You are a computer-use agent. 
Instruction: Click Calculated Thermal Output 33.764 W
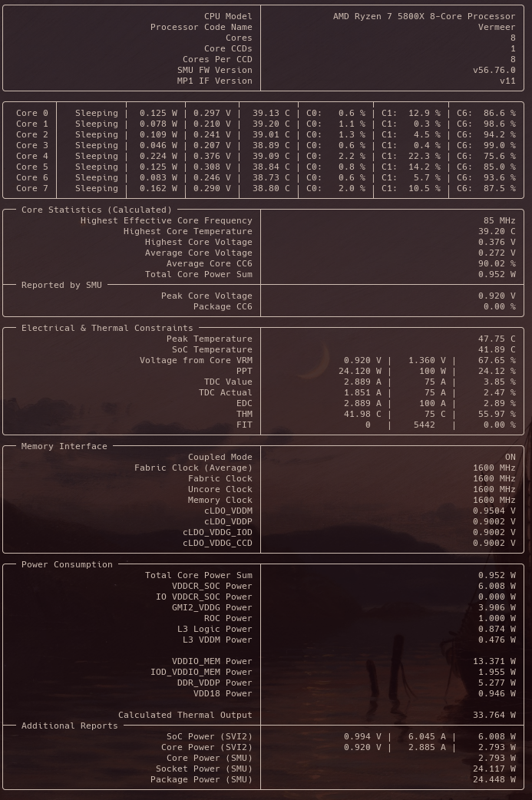pyautogui.click(x=494, y=715)
